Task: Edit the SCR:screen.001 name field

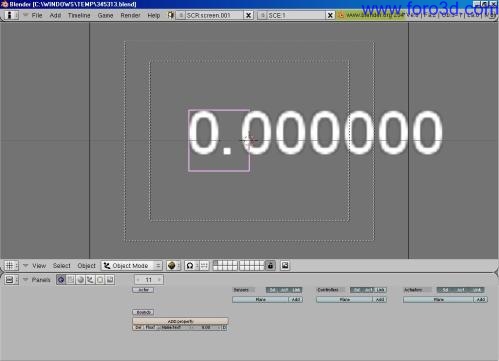Action: [214, 15]
